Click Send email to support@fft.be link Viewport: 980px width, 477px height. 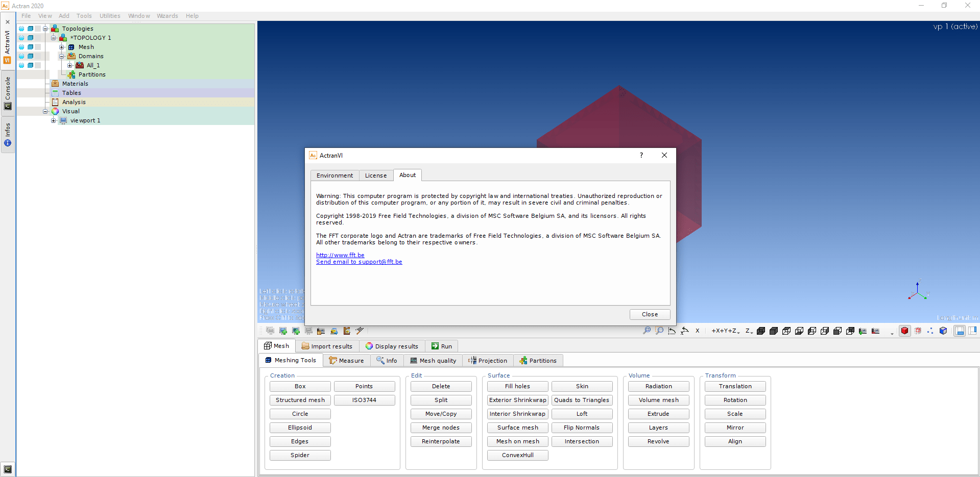pos(359,262)
